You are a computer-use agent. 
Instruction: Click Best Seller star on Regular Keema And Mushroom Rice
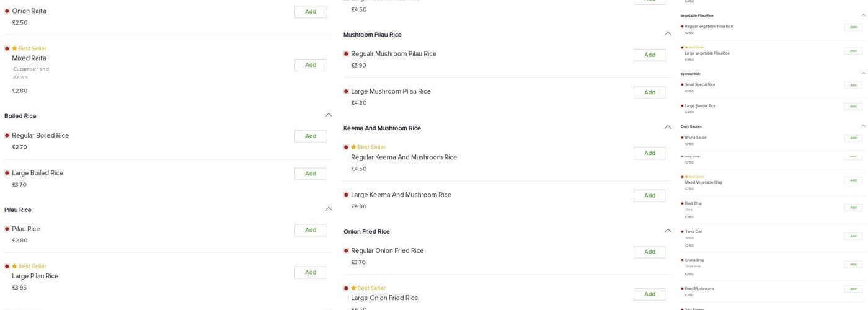click(x=353, y=148)
